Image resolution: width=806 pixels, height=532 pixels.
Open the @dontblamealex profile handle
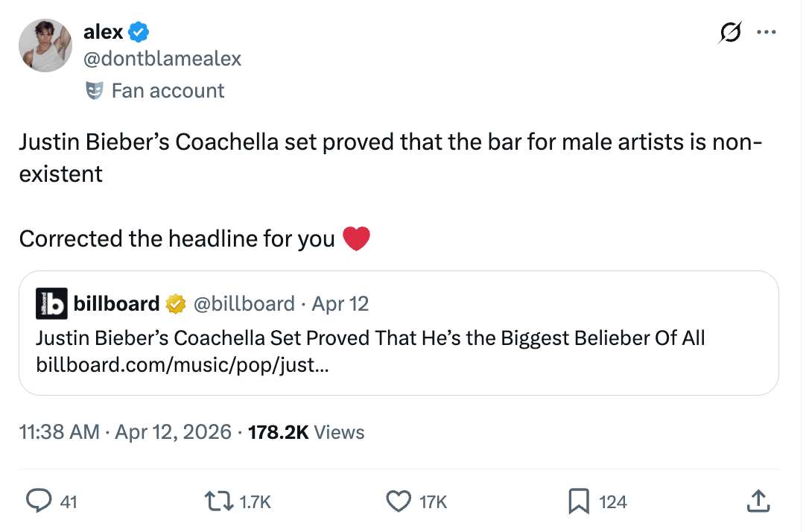pos(161,58)
